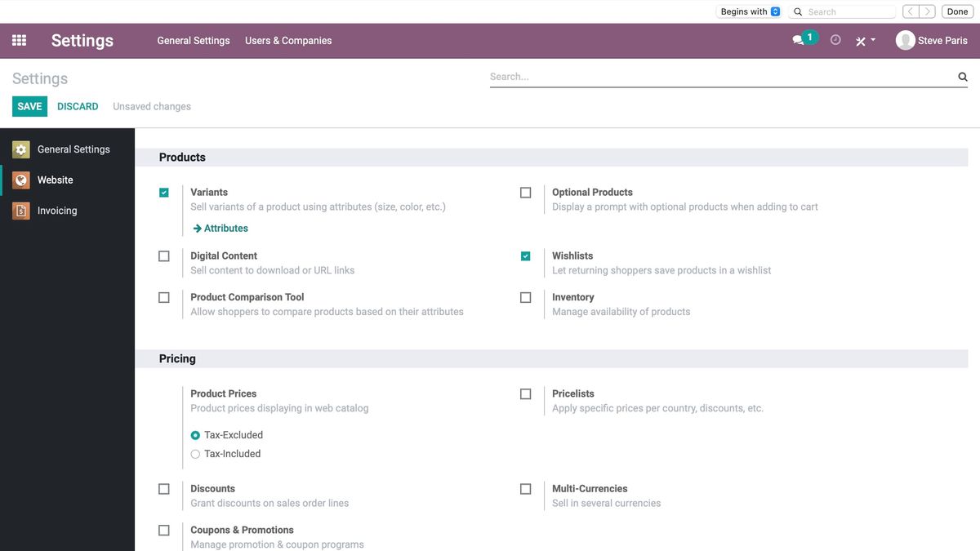Open the Users & Companies menu
The image size is (980, 551).
[x=287, y=40]
